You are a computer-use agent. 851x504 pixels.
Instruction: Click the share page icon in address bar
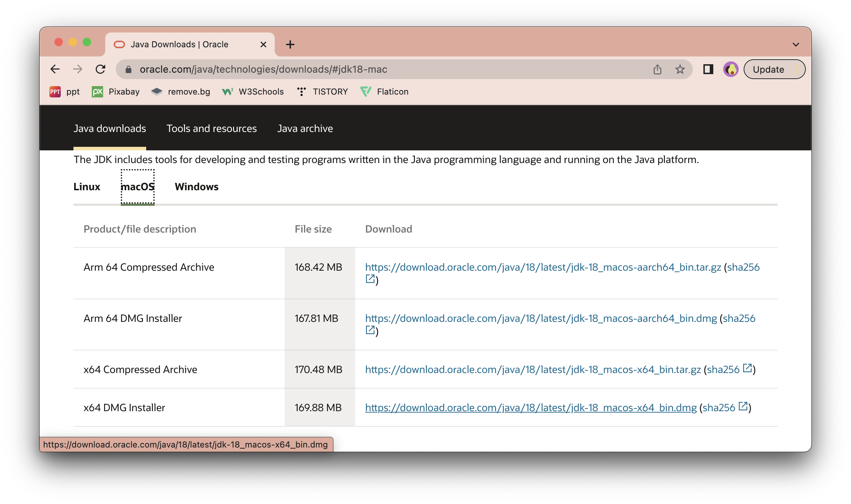pos(657,69)
